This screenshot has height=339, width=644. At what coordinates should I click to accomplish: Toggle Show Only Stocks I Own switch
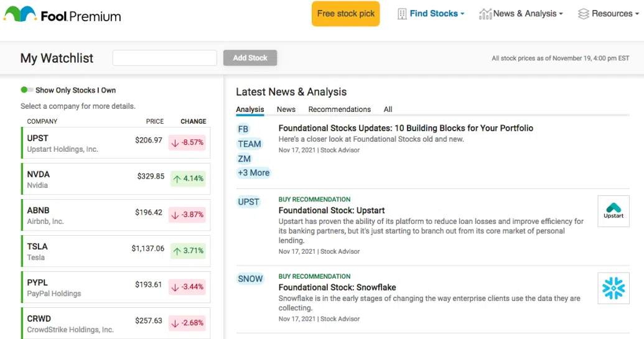coord(27,90)
